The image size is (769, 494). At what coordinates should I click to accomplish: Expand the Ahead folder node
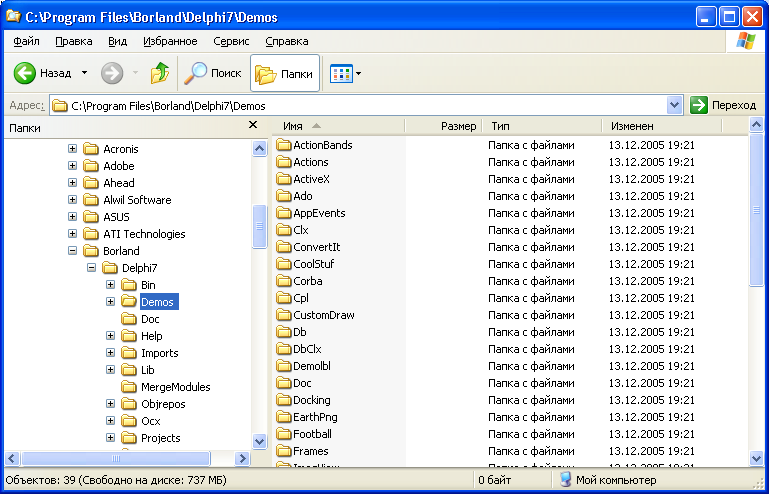click(x=73, y=183)
